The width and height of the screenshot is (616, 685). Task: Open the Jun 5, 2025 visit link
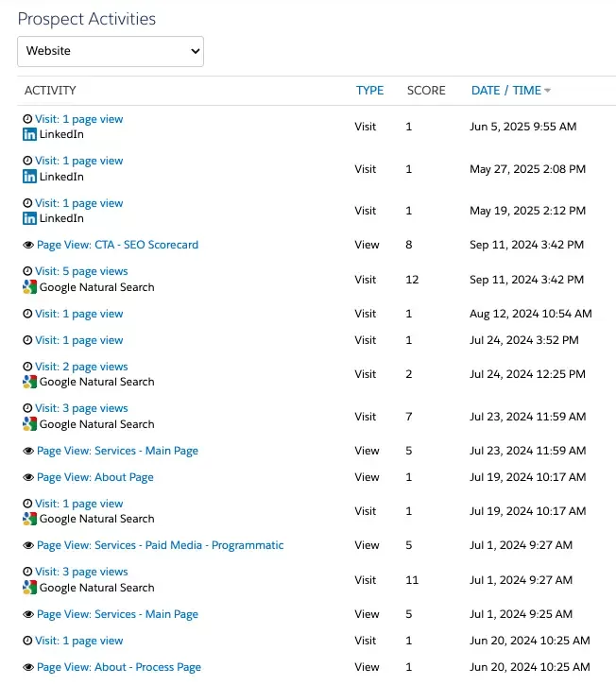(79, 119)
